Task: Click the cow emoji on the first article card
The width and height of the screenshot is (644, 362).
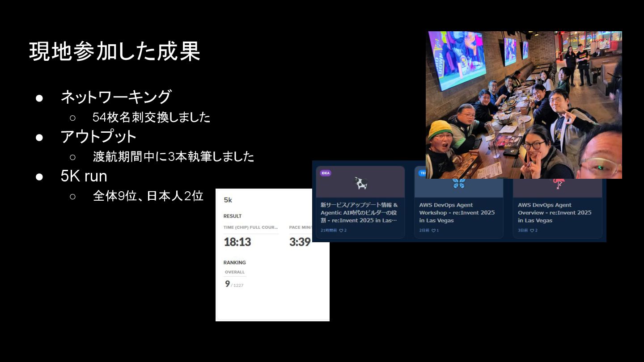Action: point(361,183)
